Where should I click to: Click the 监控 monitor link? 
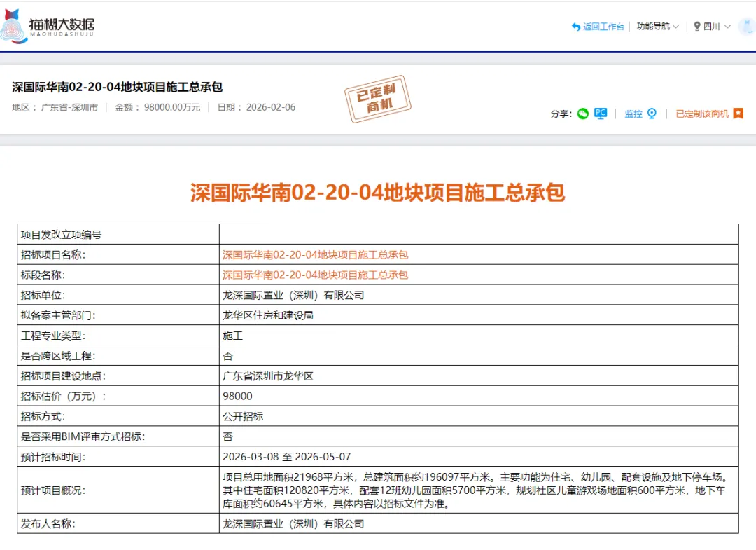pos(633,114)
